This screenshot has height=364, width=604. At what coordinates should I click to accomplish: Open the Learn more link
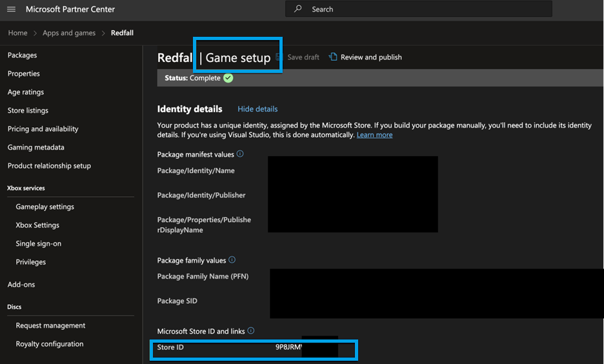coord(374,135)
